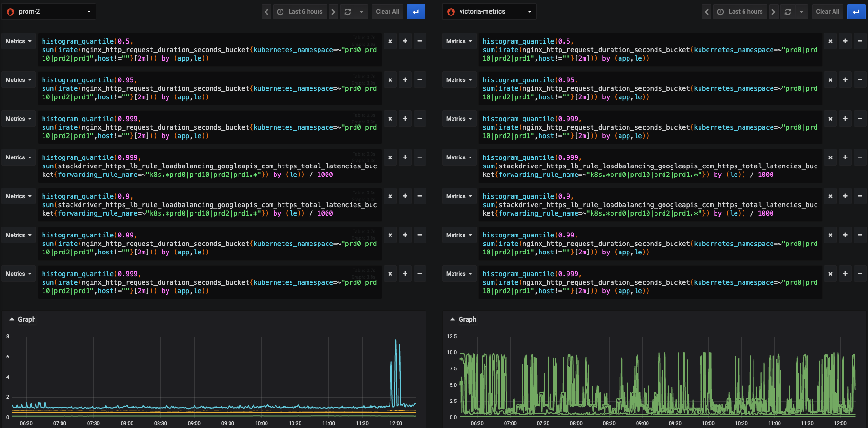Add a query after prom-2 0.95 quantile row
Image resolution: width=868 pixels, height=428 pixels.
pos(405,80)
